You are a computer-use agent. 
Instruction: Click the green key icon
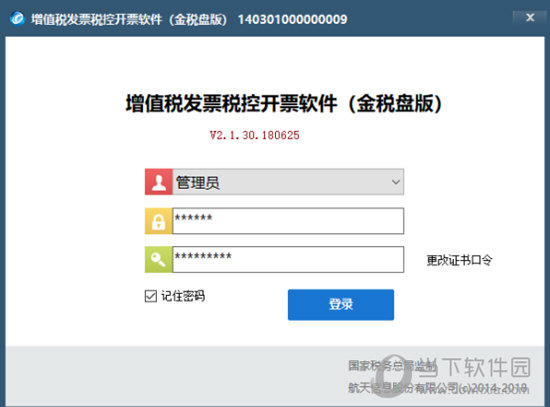tap(159, 259)
